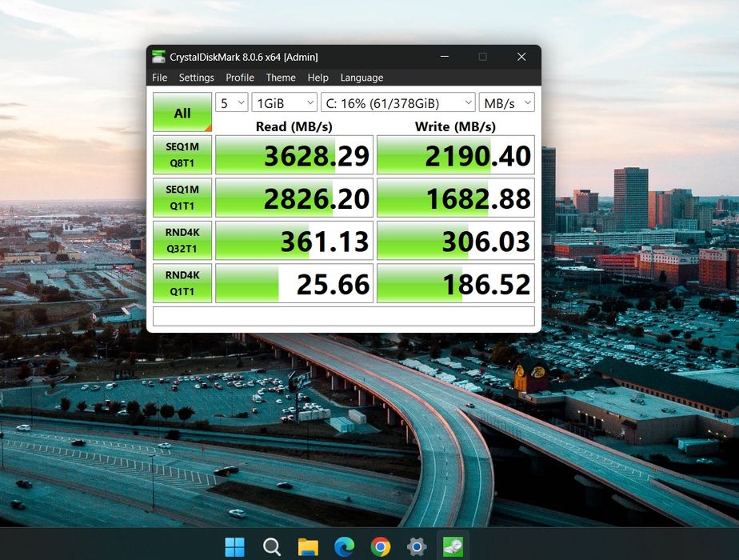Open the Theme menu
The height and width of the screenshot is (560, 739).
pos(281,78)
